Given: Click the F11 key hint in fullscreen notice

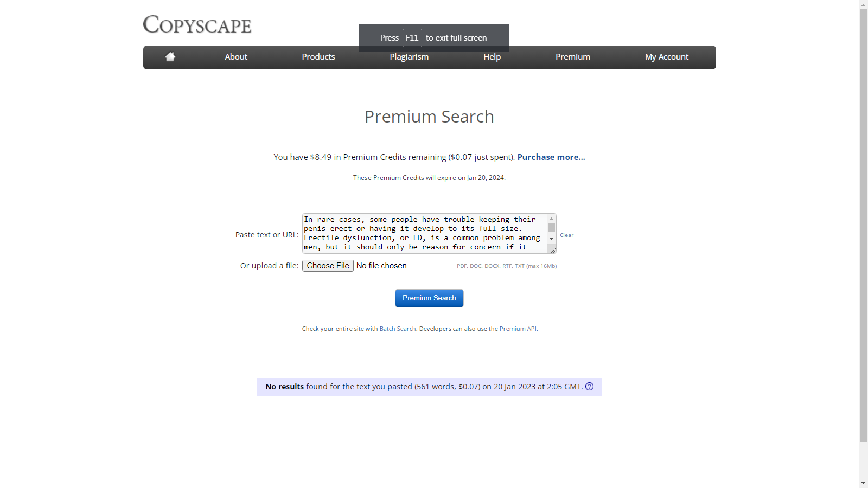Looking at the screenshot, I should (x=412, y=38).
